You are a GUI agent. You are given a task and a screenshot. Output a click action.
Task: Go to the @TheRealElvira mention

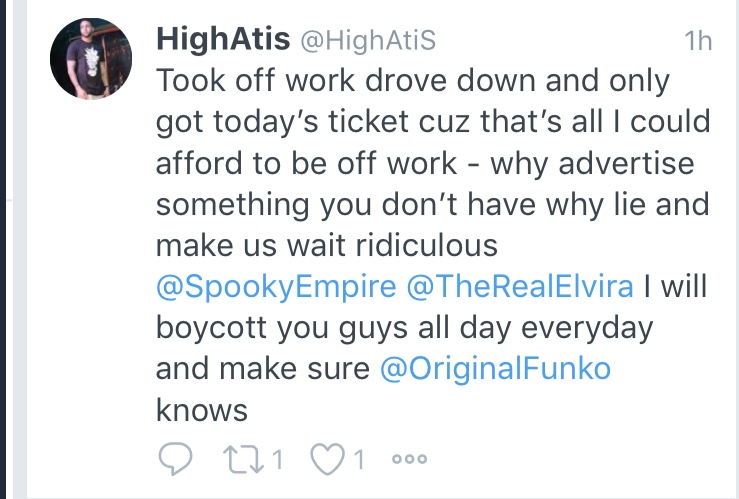(x=519, y=286)
